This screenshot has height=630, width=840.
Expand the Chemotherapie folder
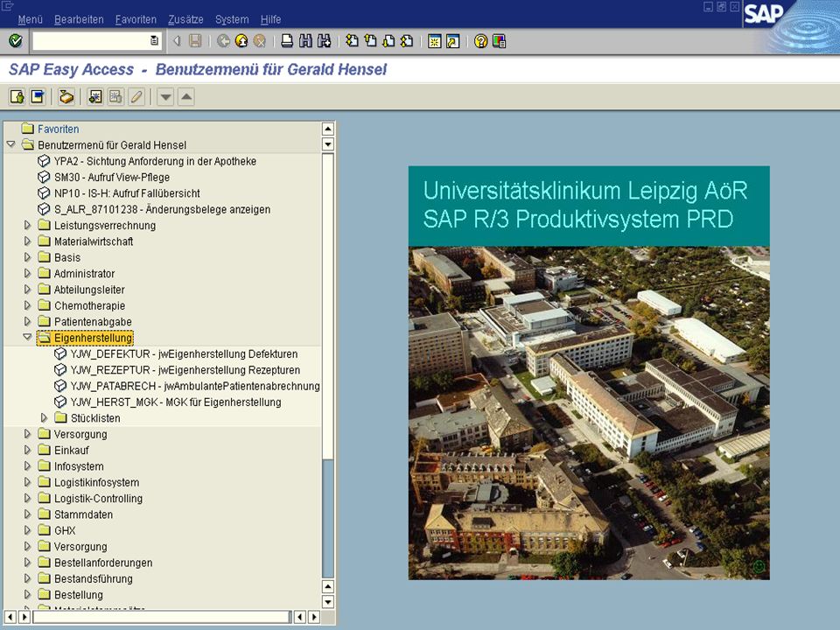coord(27,305)
